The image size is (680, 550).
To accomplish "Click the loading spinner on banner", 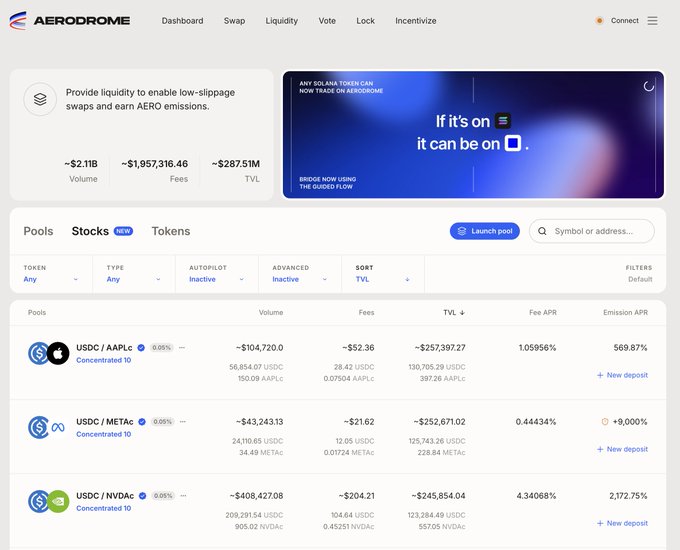I will point(649,86).
